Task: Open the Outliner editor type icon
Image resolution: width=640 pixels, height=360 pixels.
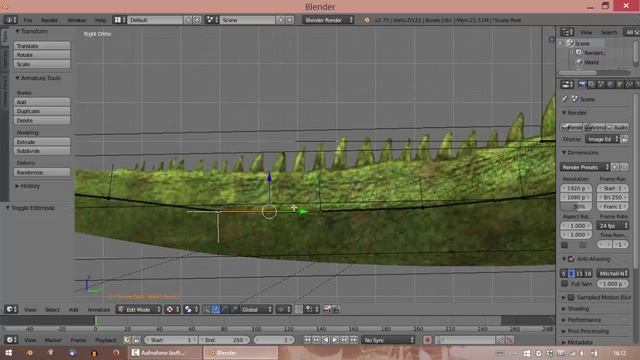Action: 567,32
